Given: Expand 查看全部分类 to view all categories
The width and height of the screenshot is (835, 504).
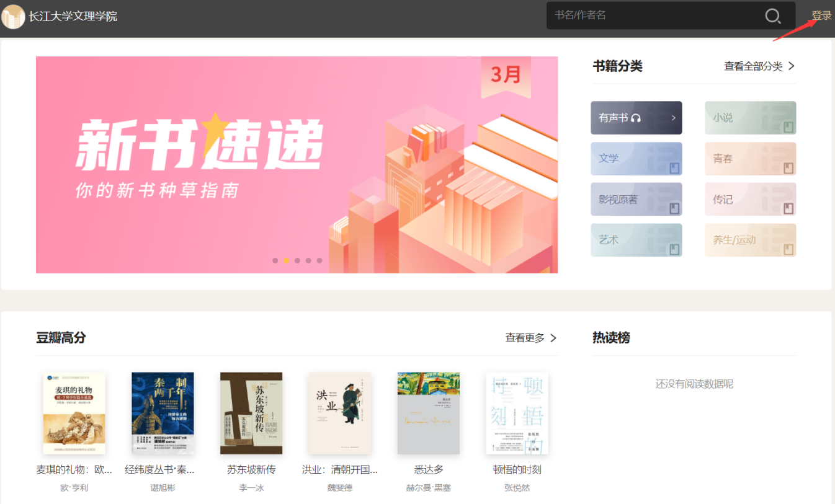Looking at the screenshot, I should [x=759, y=66].
